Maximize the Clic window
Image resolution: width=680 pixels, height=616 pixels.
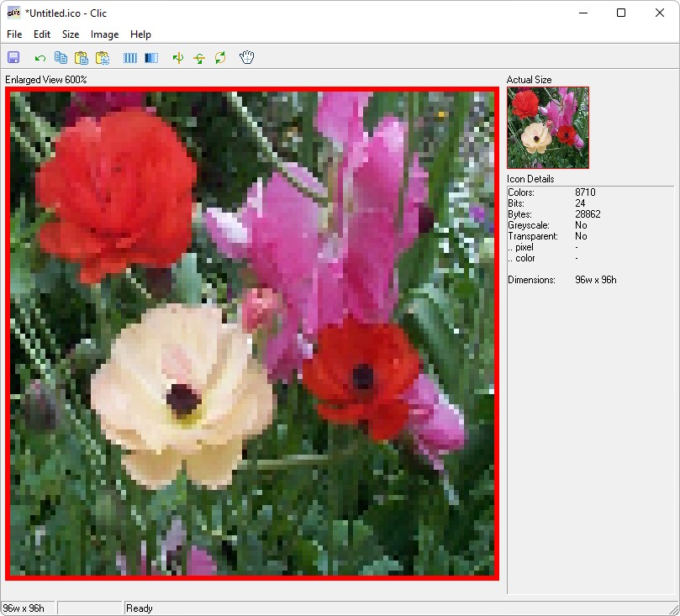coord(621,13)
